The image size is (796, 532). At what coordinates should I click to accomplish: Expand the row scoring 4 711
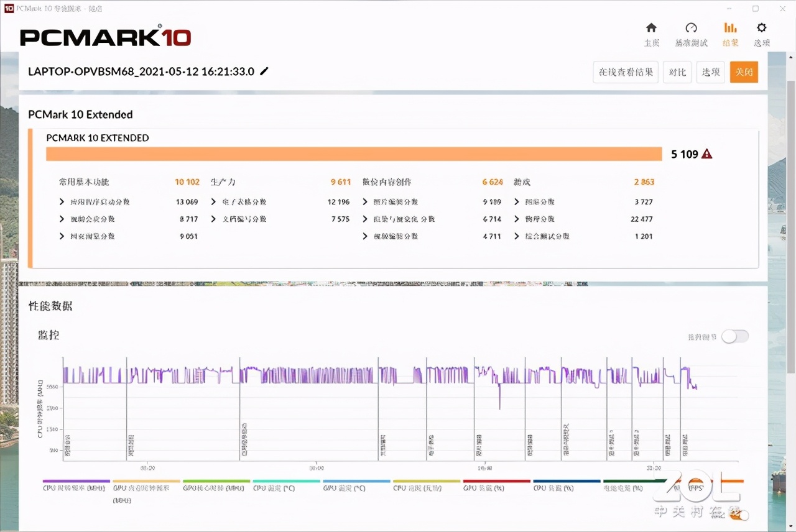click(365, 236)
